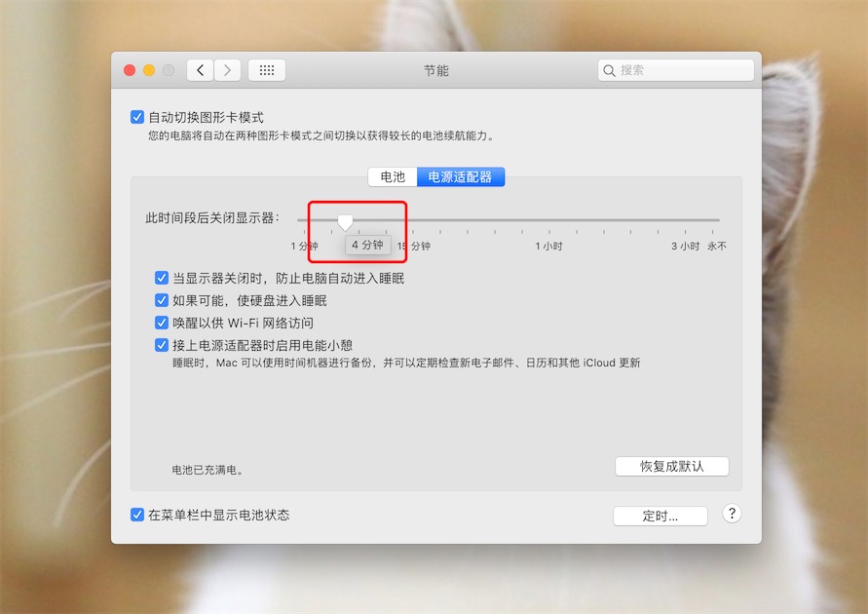The image size is (868, 614).
Task: Toggle 接上电源适配器时启用电能小憩 checkbox
Action: pyautogui.click(x=162, y=345)
